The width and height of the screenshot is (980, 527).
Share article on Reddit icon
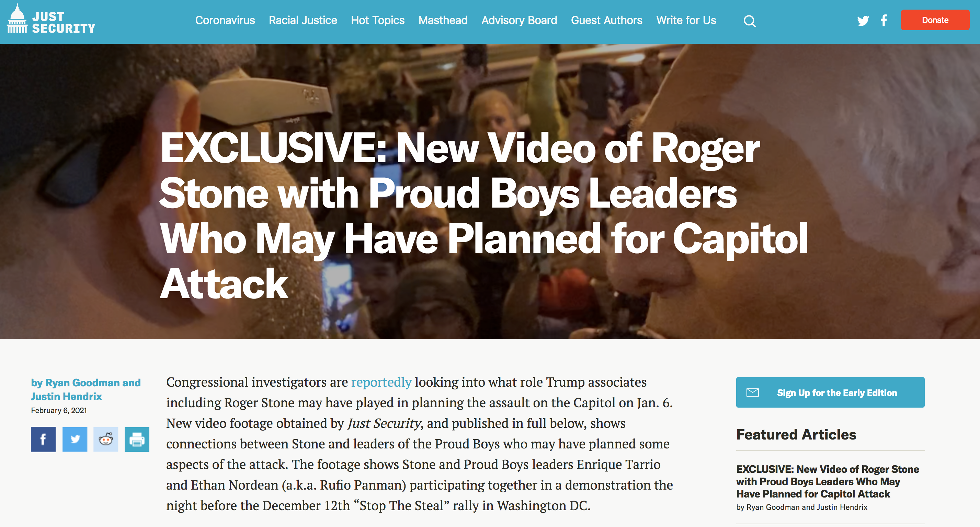pyautogui.click(x=106, y=439)
